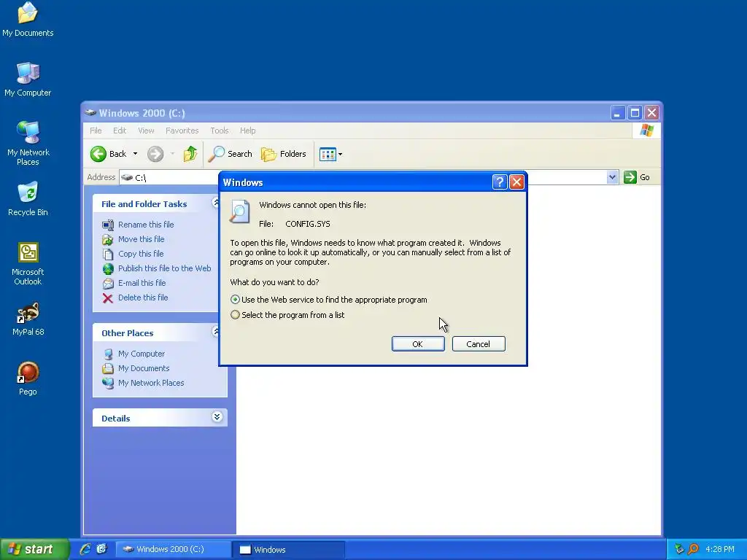Launch the Pego desktop shortcut
This screenshot has height=560, width=747.
(x=28, y=378)
